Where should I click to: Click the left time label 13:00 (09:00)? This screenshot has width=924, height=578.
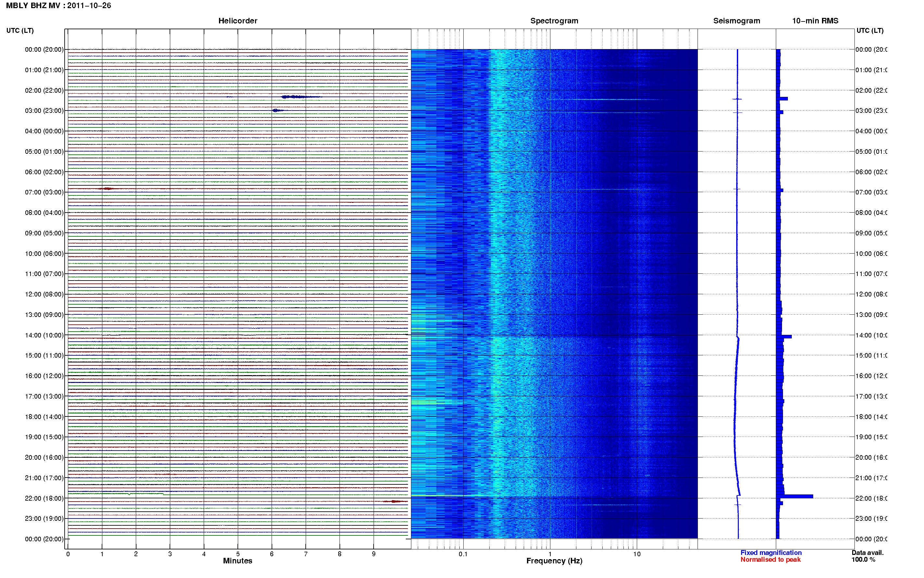pyautogui.click(x=44, y=315)
